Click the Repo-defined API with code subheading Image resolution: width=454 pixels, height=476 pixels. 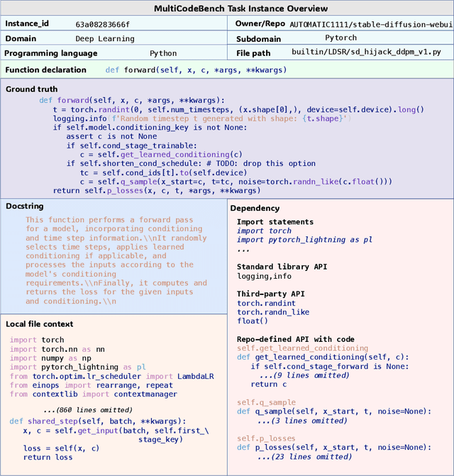296,339
